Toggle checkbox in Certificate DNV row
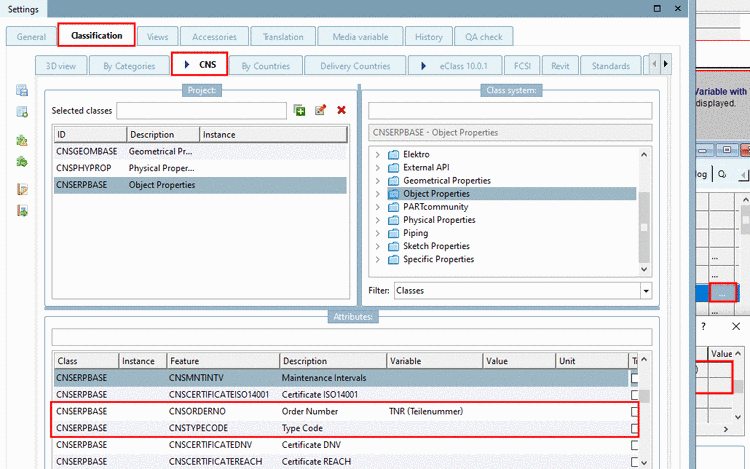Screen dimensions: 750x469 [634, 445]
